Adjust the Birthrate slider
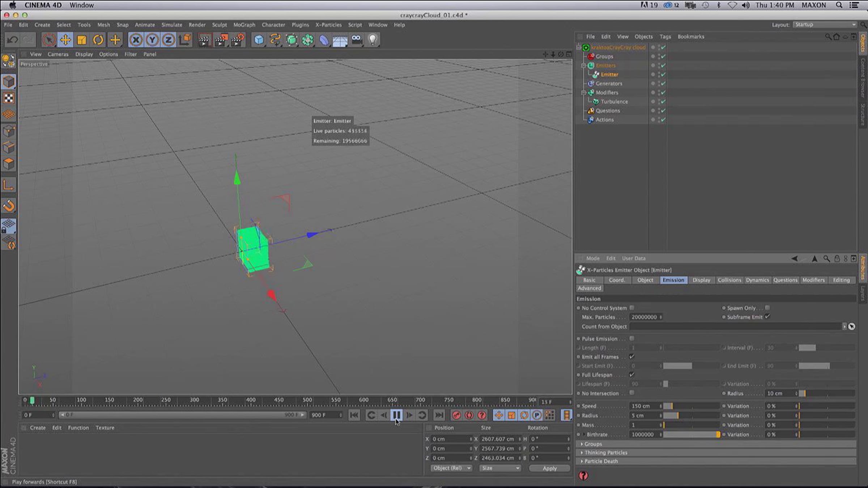Image resolution: width=868 pixels, height=488 pixels. [x=692, y=435]
